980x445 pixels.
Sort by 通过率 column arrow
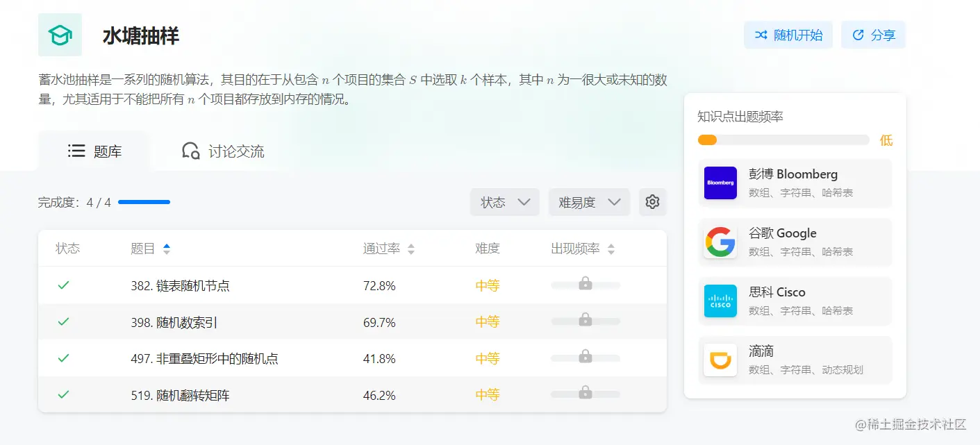(411, 249)
